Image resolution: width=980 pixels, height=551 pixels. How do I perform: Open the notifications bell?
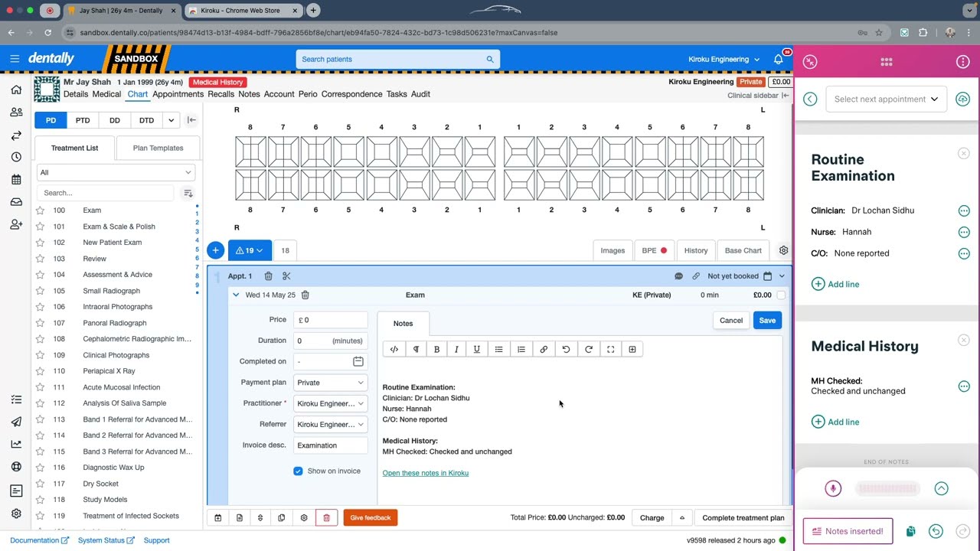pyautogui.click(x=779, y=59)
